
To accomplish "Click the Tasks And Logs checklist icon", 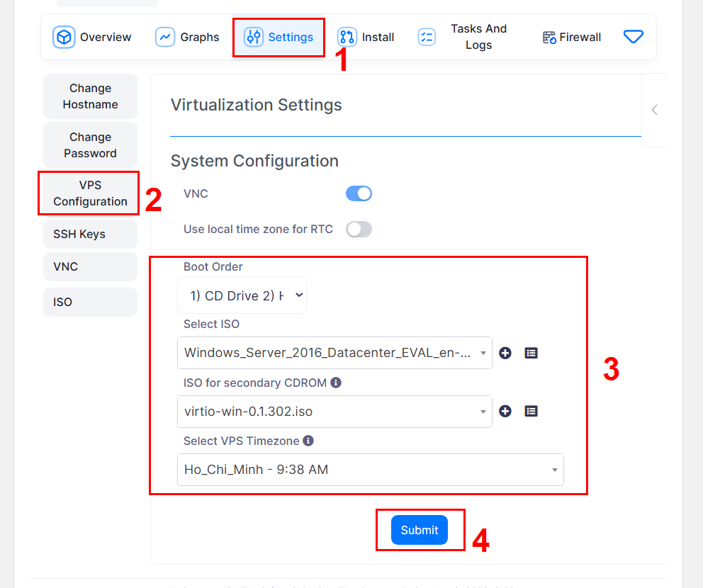I will [x=427, y=37].
